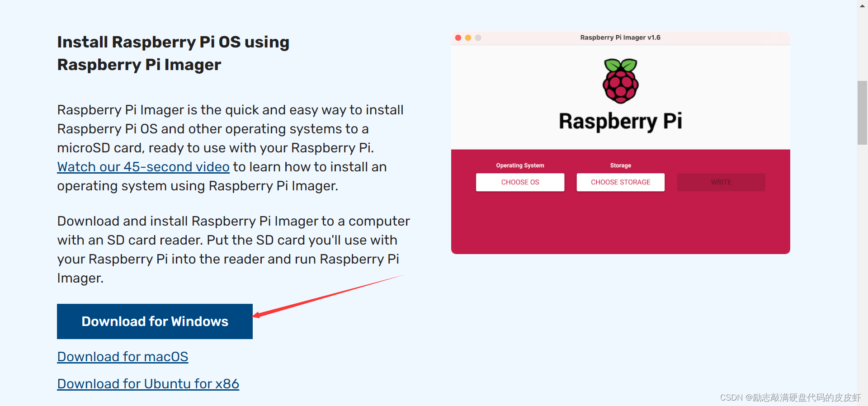Screen dimensions: 868x406
Task: Click the red close dot in Imager title bar
Action: click(x=458, y=38)
